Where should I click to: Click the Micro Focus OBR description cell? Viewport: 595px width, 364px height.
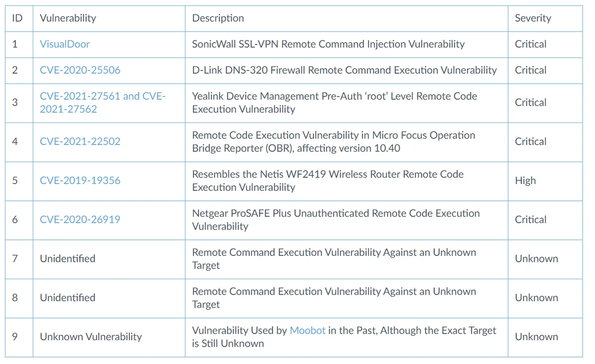333,141
